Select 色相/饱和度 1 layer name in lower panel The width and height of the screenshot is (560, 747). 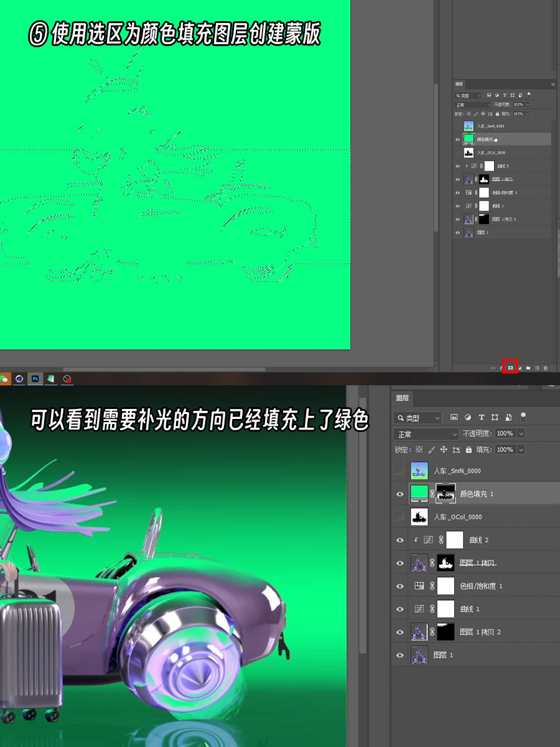(x=481, y=586)
